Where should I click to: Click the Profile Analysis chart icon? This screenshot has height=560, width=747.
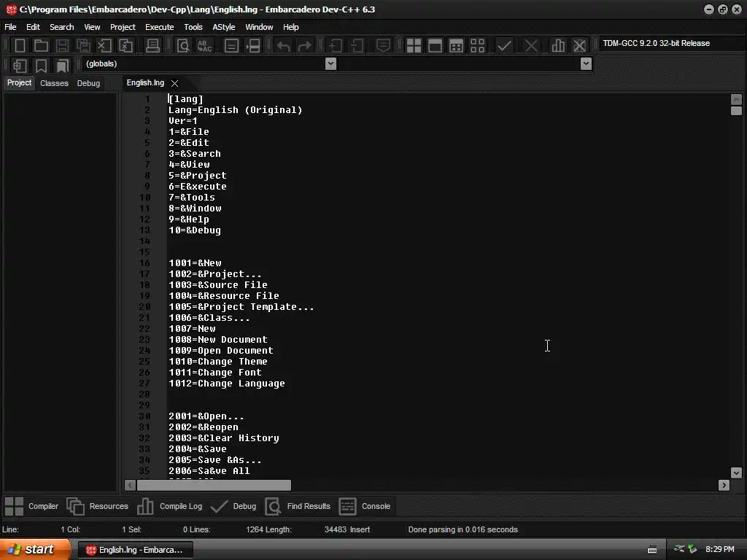[x=558, y=46]
